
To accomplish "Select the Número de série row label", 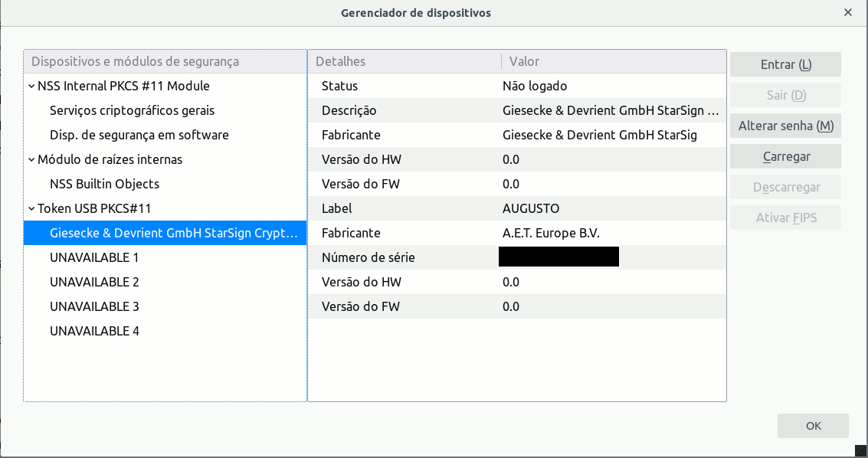I will tap(368, 258).
